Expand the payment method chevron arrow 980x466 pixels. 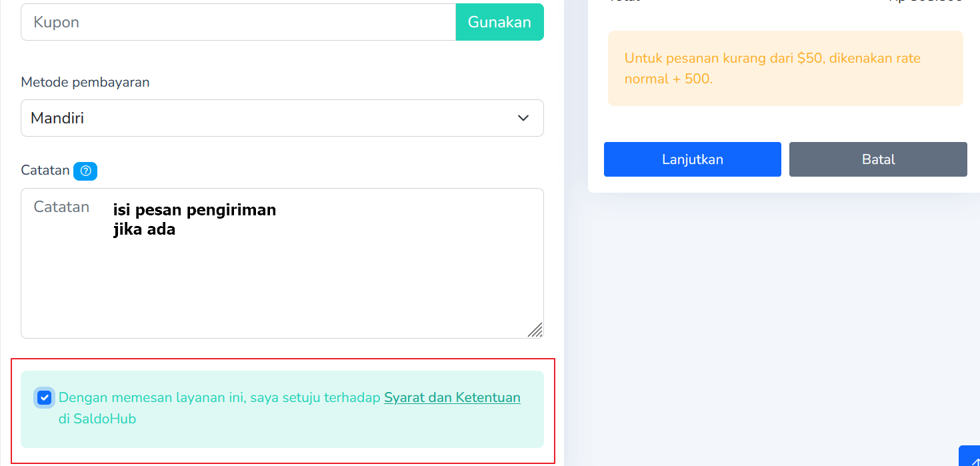pos(523,118)
